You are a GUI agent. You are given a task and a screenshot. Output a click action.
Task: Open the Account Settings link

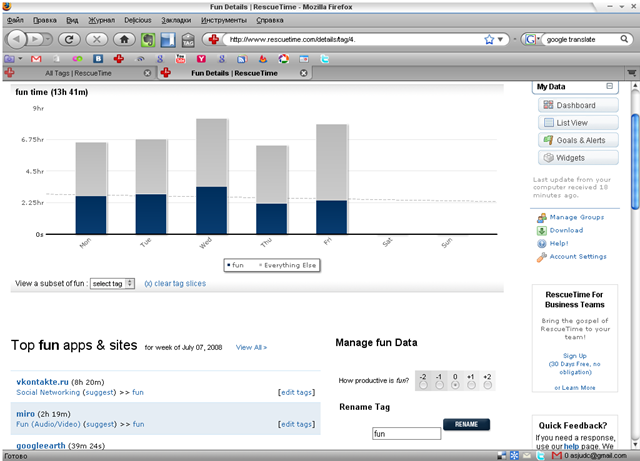578,256
